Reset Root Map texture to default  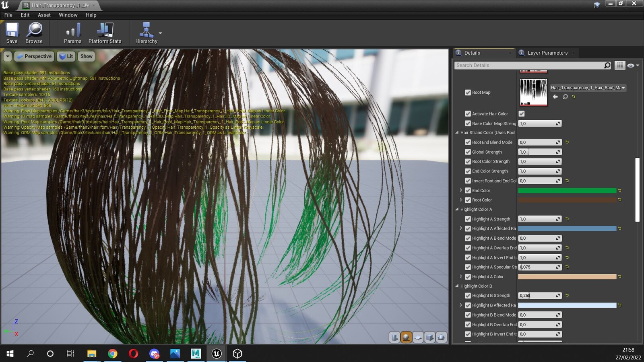pos(574,97)
